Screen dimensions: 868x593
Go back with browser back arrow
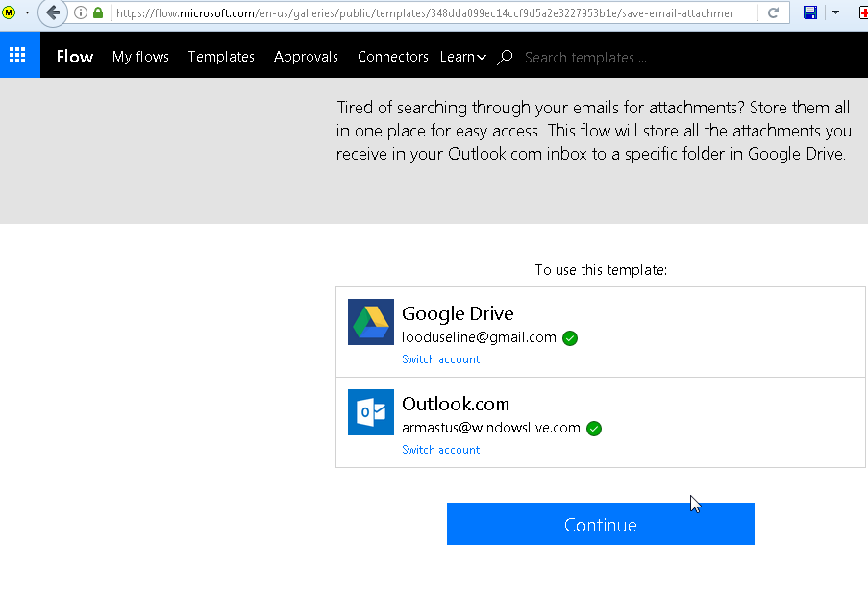pos(53,12)
